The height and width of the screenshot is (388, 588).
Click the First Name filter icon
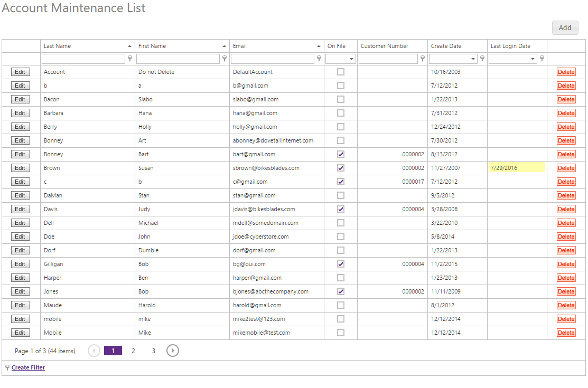tap(224, 59)
